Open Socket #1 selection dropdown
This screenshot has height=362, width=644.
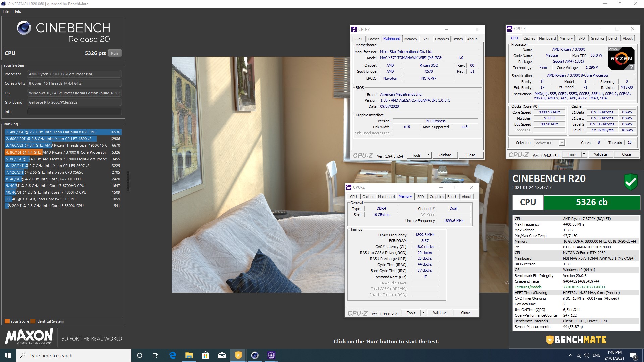pos(549,143)
